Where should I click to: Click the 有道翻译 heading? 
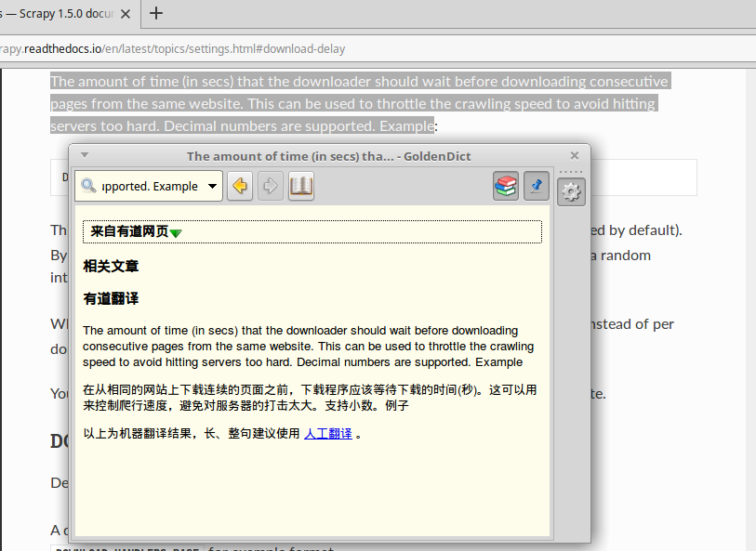point(111,298)
